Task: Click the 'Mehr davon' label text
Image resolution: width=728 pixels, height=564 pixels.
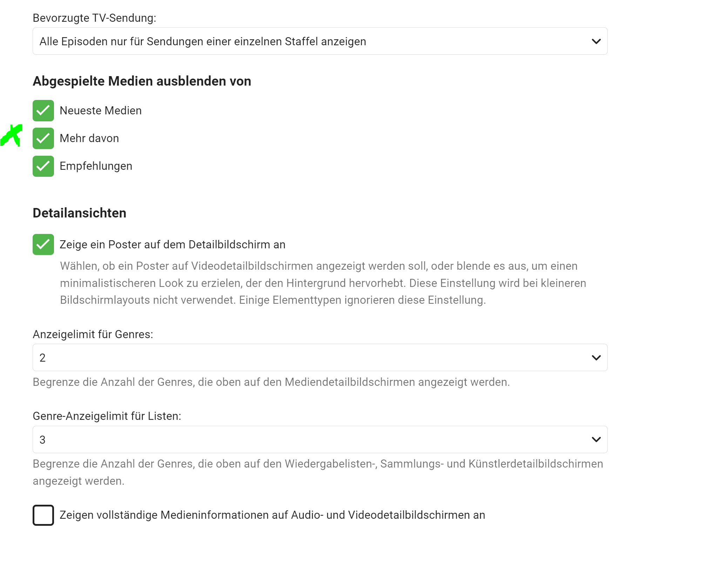Action: click(89, 139)
